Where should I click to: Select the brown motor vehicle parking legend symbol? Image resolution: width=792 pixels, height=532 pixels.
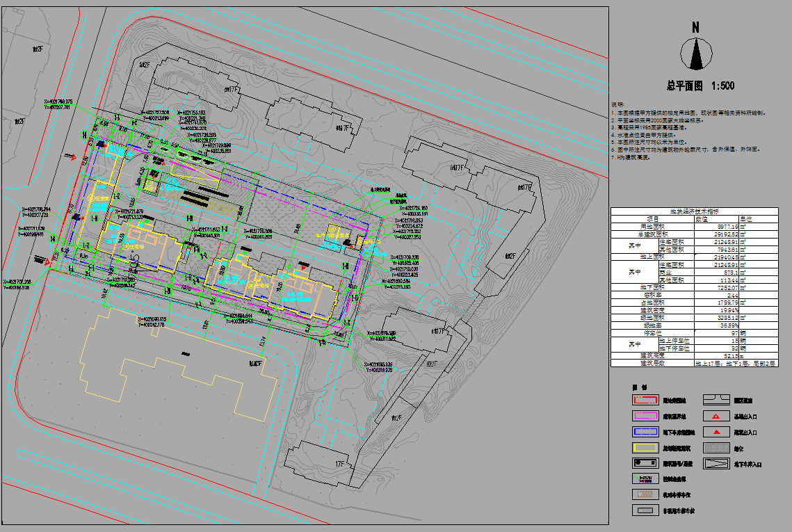(x=644, y=494)
